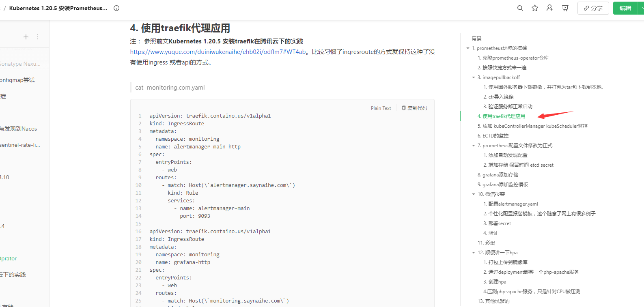The image size is (644, 307).
Task: Show document info circle icon beside title
Action: point(116,8)
